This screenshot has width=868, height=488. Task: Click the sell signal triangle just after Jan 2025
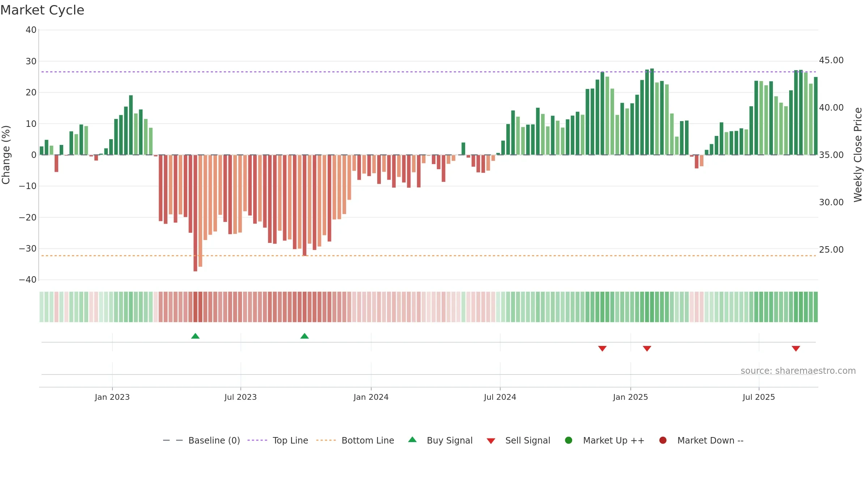pos(647,348)
